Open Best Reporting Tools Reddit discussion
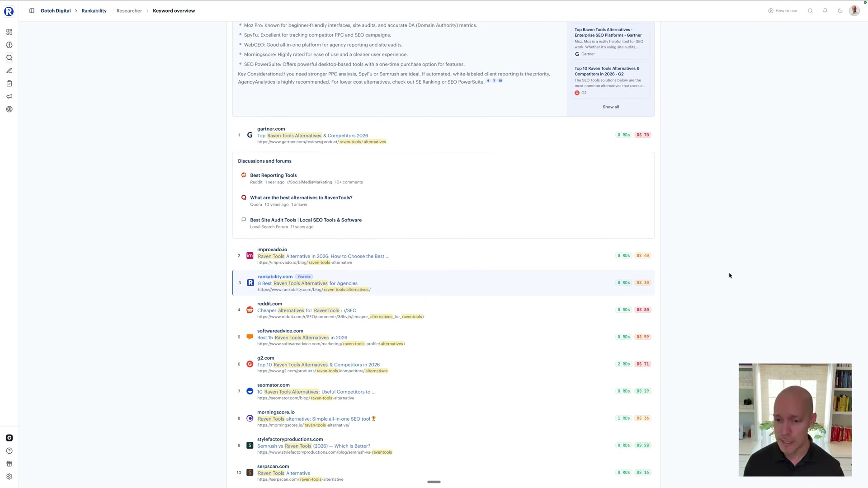The width and height of the screenshot is (868, 488). pos(273,175)
